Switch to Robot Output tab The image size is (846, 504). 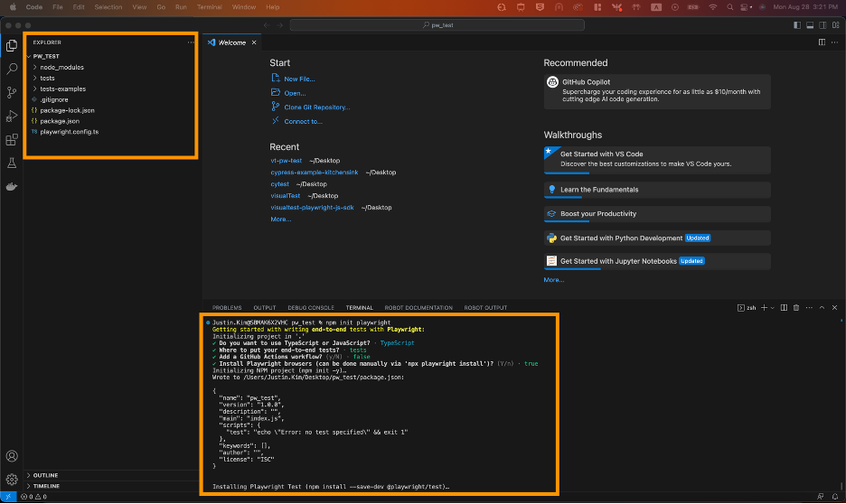pyautogui.click(x=485, y=308)
